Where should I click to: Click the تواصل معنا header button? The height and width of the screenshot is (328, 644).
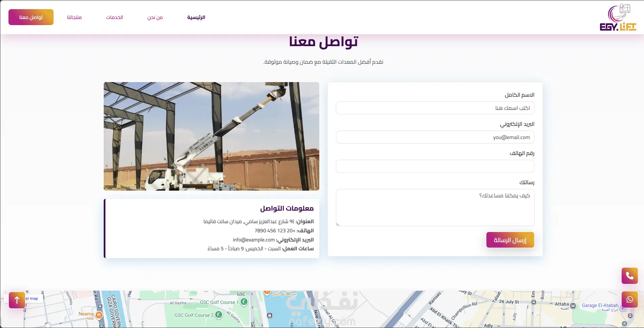coord(31,17)
